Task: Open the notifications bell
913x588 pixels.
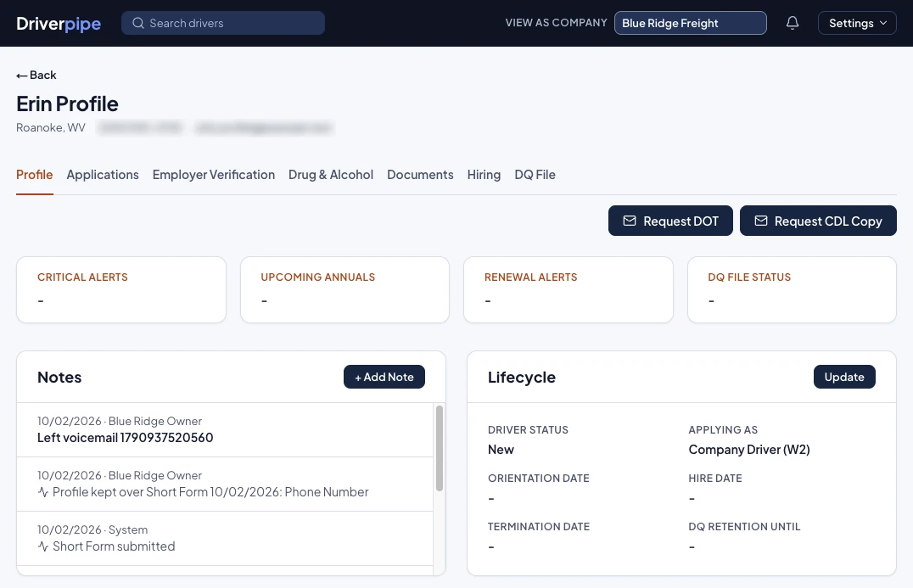Action: pos(792,23)
